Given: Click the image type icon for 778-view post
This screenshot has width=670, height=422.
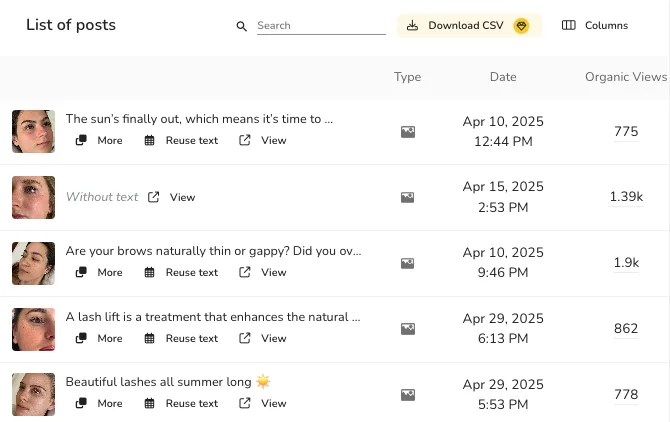Looking at the screenshot, I should click(x=407, y=395).
